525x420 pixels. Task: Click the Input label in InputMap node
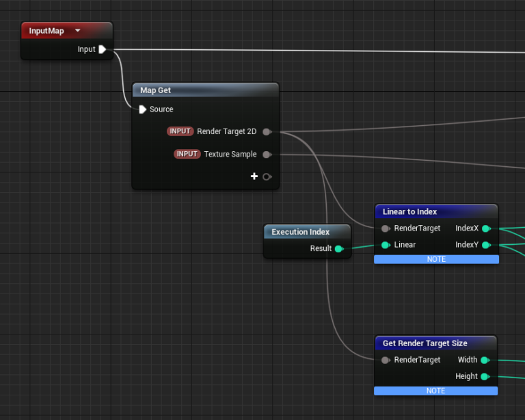point(86,49)
